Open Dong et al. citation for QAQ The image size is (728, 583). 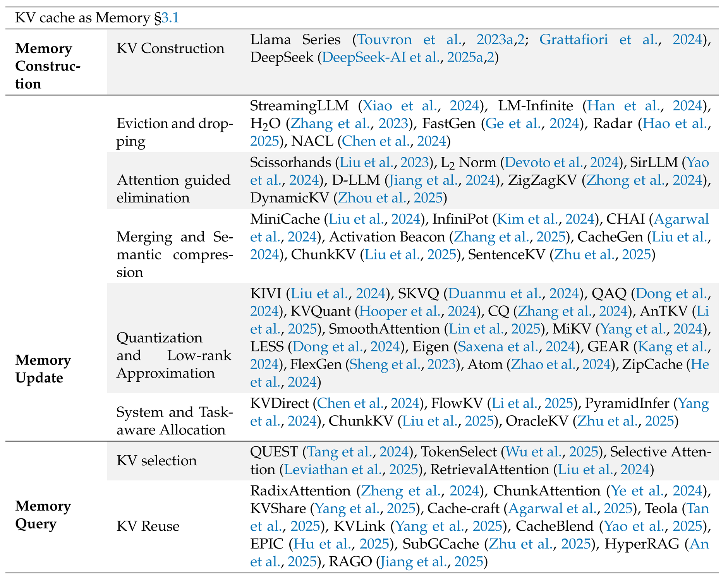(x=671, y=293)
